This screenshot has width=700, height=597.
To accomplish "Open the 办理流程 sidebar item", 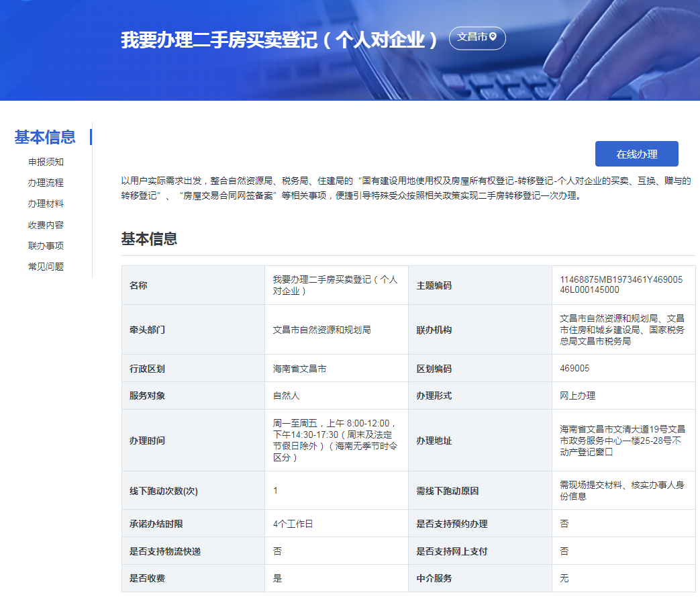I will 46,182.
